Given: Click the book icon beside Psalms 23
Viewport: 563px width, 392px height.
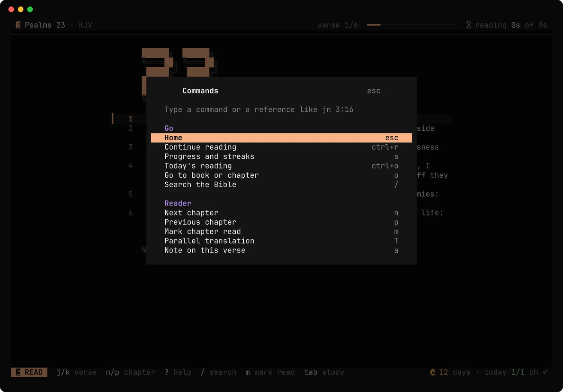Looking at the screenshot, I should tap(18, 25).
